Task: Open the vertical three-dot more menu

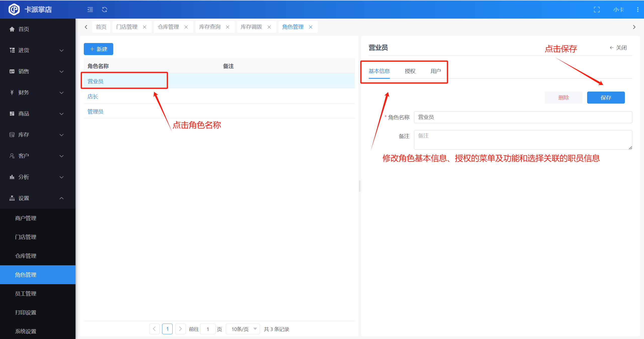Action: (x=637, y=10)
